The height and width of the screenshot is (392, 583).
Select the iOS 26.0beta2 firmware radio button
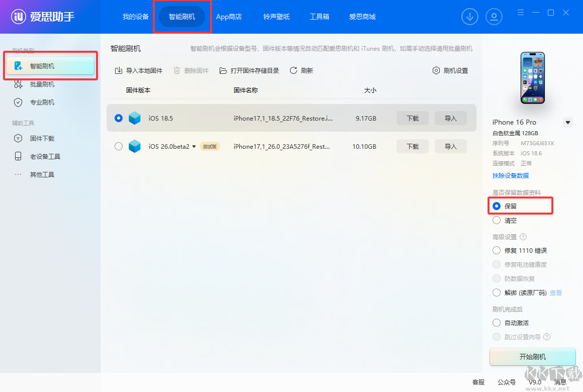tap(119, 147)
